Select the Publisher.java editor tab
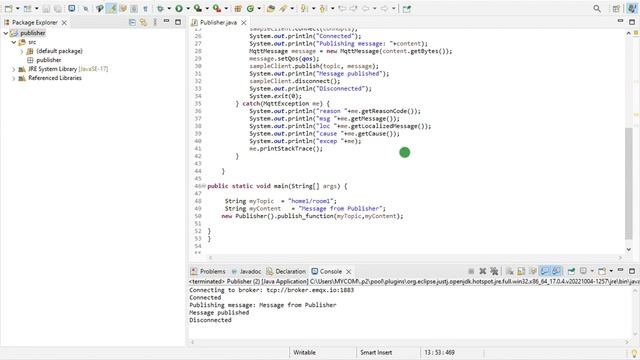Image resolution: width=640 pixels, height=360 pixels. pos(218,22)
